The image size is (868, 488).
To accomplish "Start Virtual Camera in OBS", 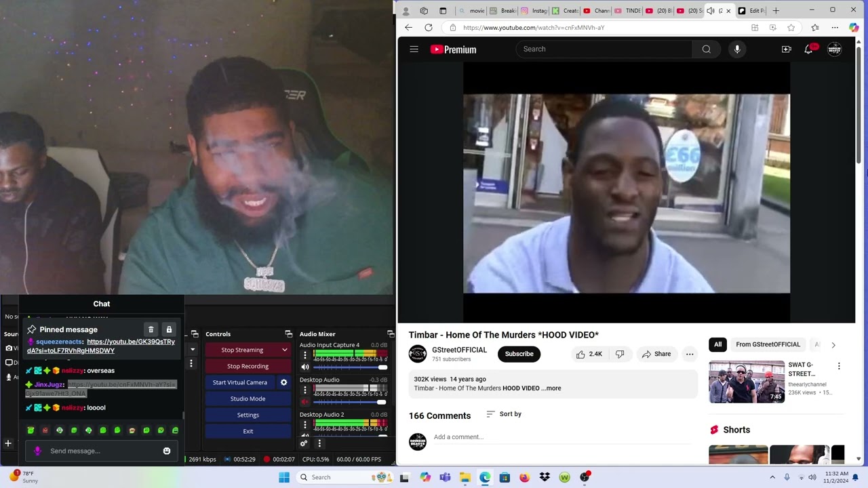I will [x=240, y=382].
